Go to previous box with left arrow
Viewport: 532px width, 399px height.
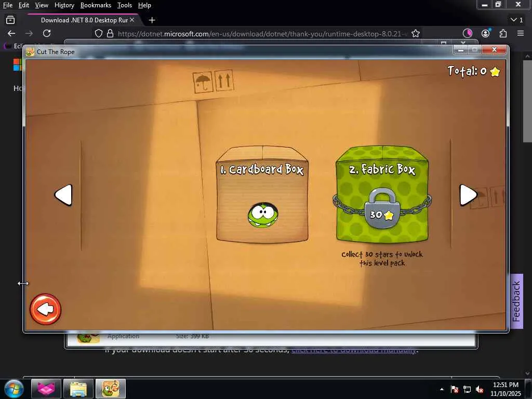tap(63, 195)
